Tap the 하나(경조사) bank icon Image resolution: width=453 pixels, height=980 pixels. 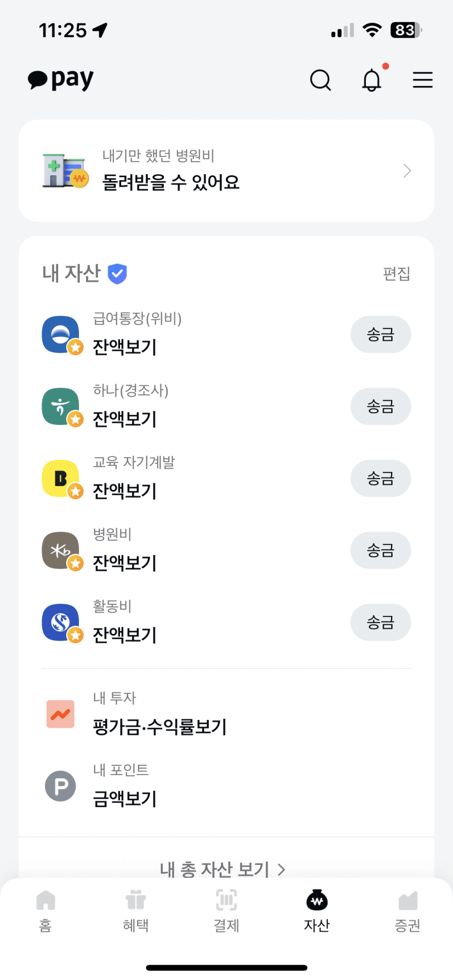(x=61, y=407)
